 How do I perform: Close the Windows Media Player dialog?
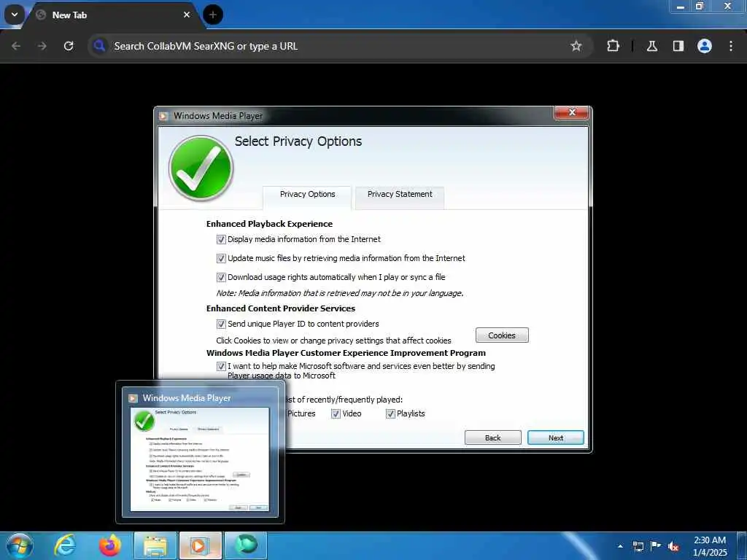point(572,112)
